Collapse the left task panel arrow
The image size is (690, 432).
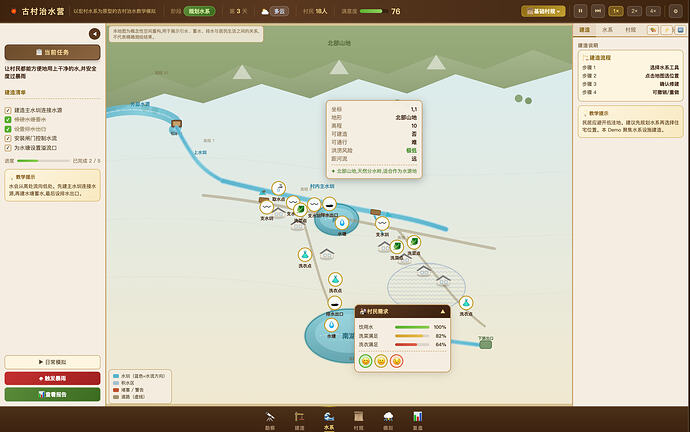click(94, 34)
